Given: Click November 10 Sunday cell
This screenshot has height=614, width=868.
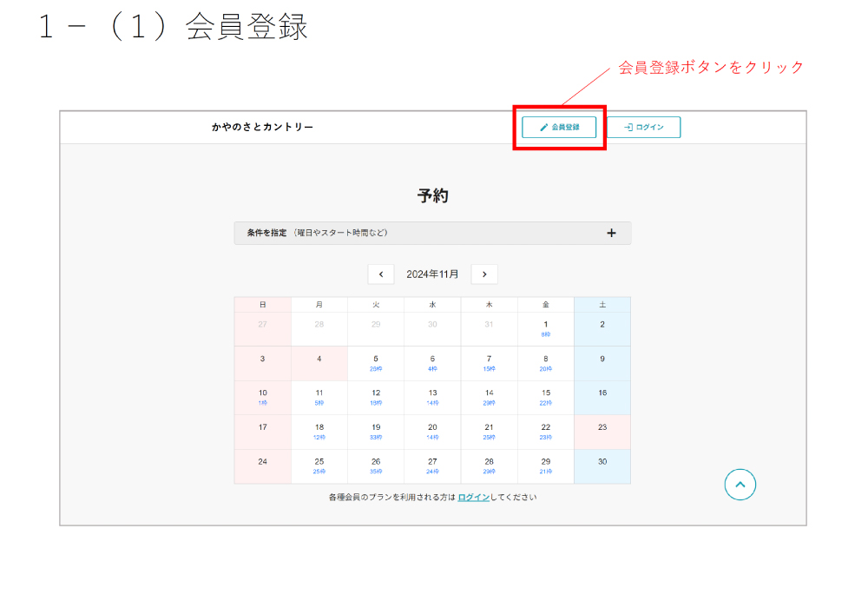Looking at the screenshot, I should point(262,397).
